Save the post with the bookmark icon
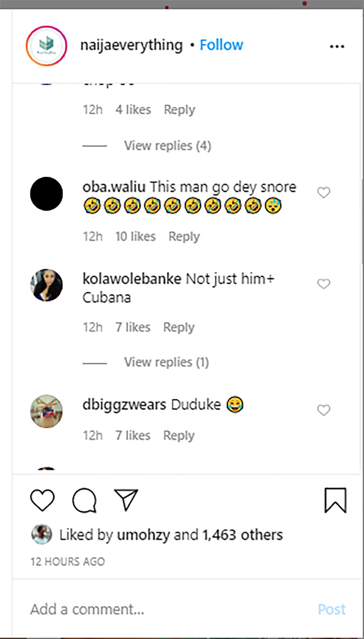The image size is (364, 639). [x=335, y=500]
